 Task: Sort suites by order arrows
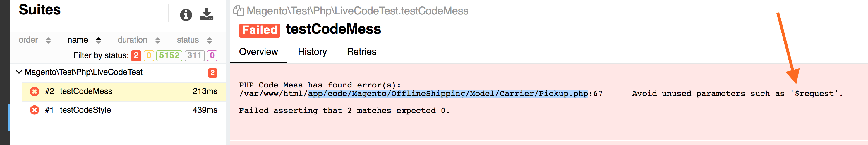point(48,41)
